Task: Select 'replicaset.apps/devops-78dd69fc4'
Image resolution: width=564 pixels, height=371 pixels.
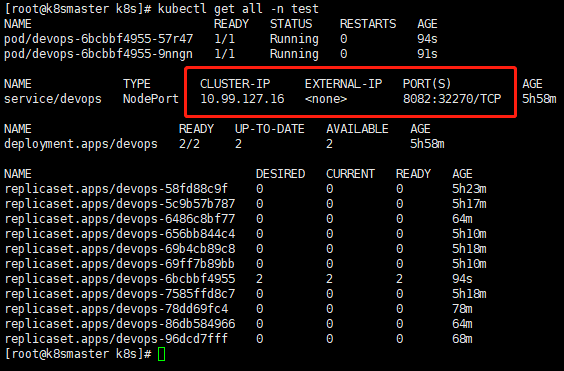Action: 116,309
